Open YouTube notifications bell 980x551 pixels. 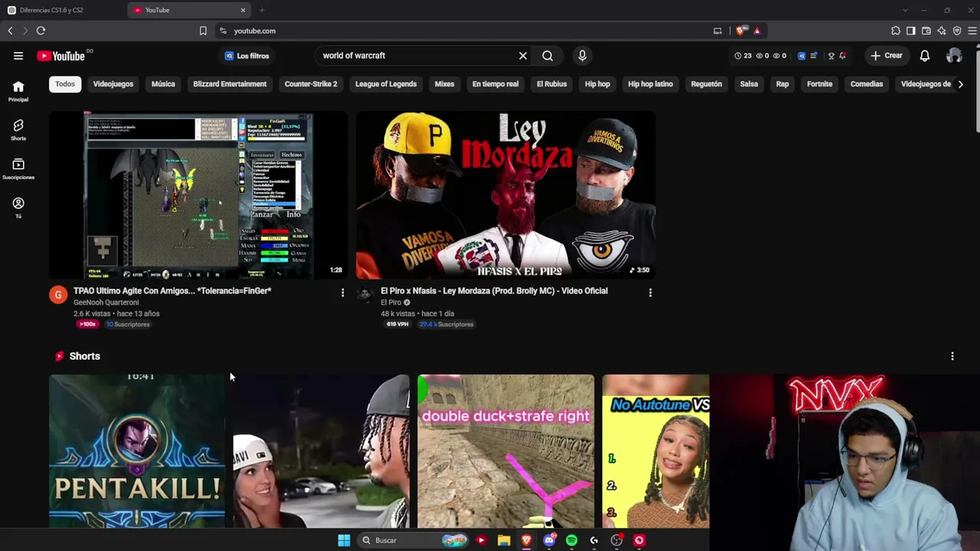pyautogui.click(x=925, y=56)
